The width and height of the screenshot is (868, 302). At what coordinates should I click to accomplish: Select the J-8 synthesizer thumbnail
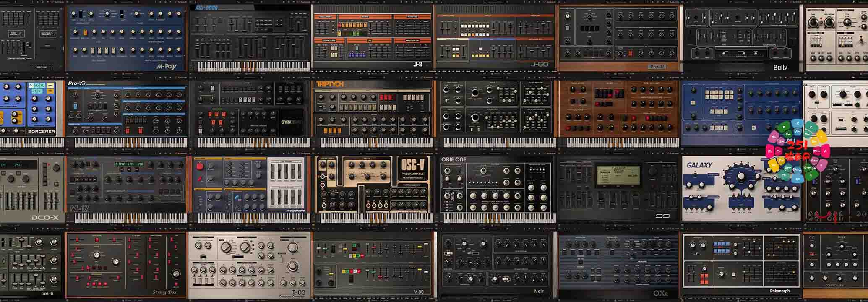(x=373, y=37)
